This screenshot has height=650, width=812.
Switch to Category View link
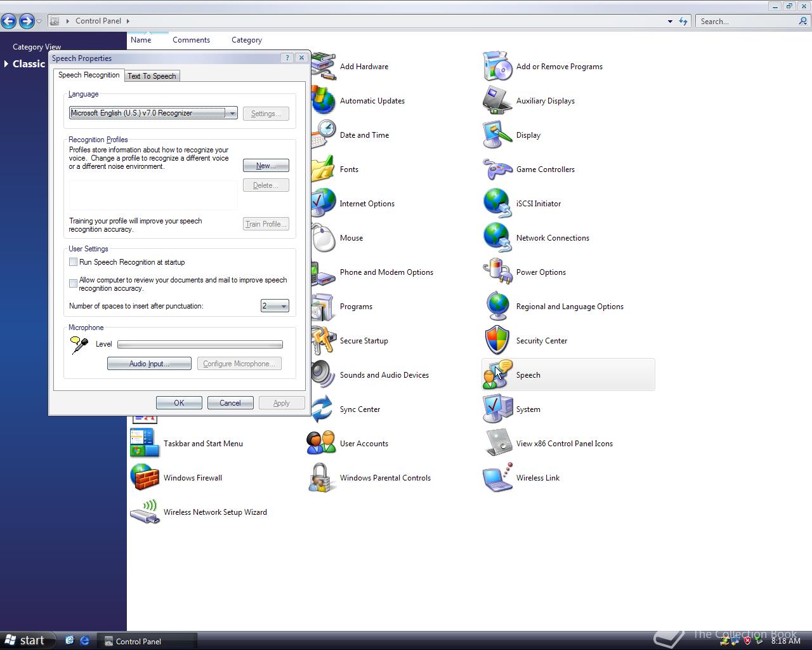[x=37, y=47]
